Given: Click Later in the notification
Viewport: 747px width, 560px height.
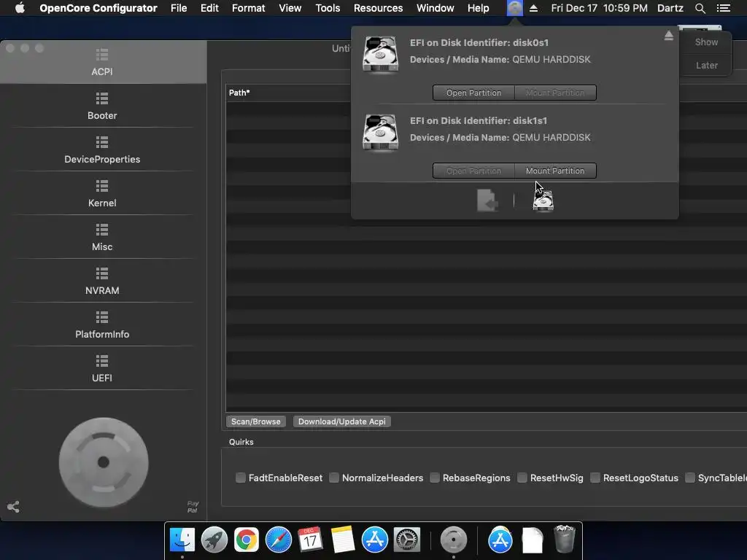Looking at the screenshot, I should coord(706,65).
